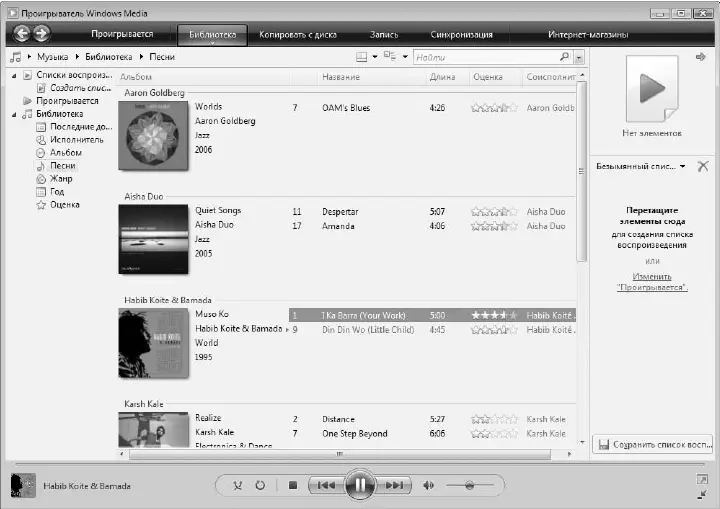The width and height of the screenshot is (720, 509).
Task: Open search options dropdown arrow
Action: click(579, 57)
